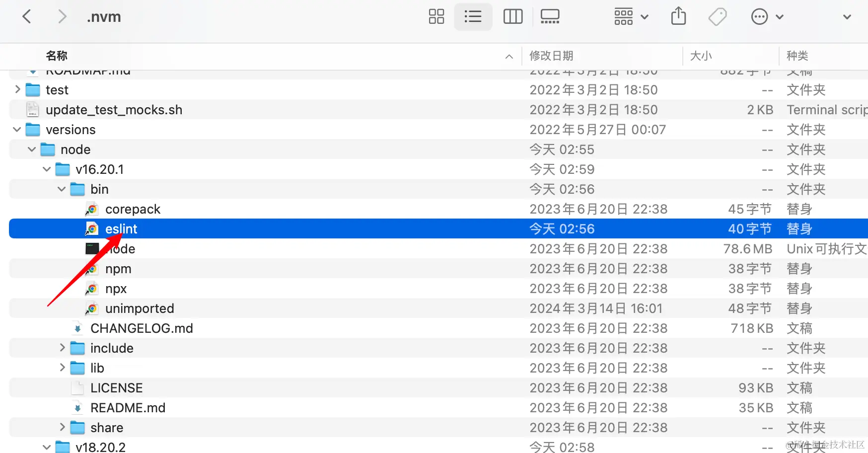Image resolution: width=868 pixels, height=453 pixels.
Task: Sort by the 大小 column header
Action: tap(701, 56)
